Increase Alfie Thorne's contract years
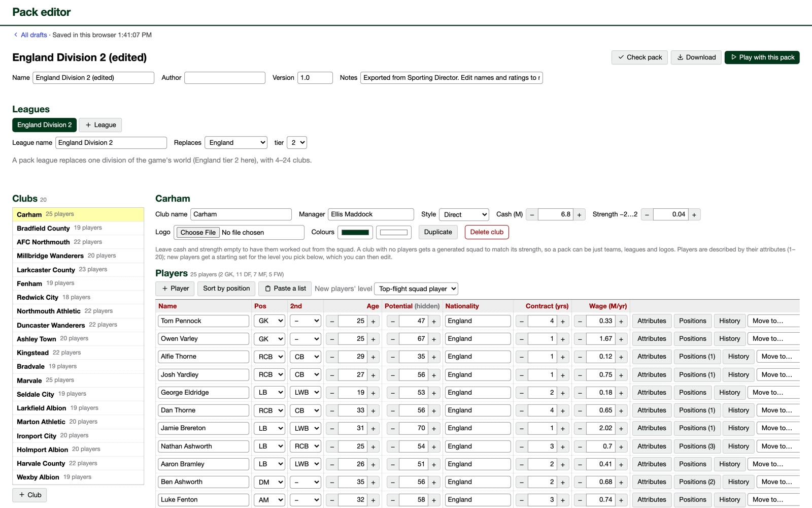 coord(563,357)
